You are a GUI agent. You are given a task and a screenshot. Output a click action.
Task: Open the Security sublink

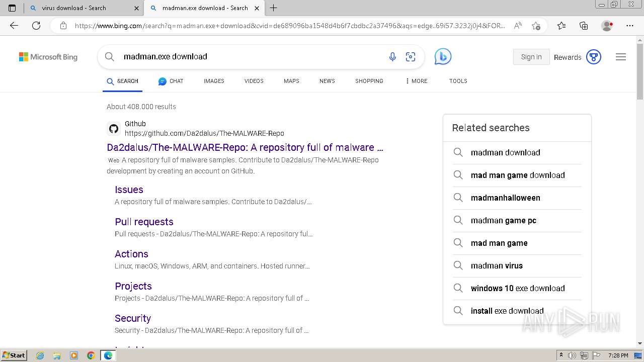133,318
